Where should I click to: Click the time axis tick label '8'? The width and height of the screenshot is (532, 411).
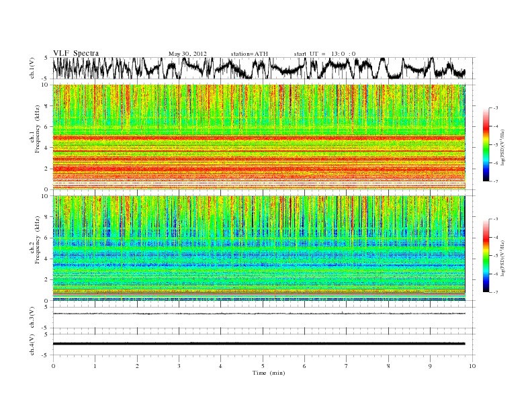click(x=388, y=366)
